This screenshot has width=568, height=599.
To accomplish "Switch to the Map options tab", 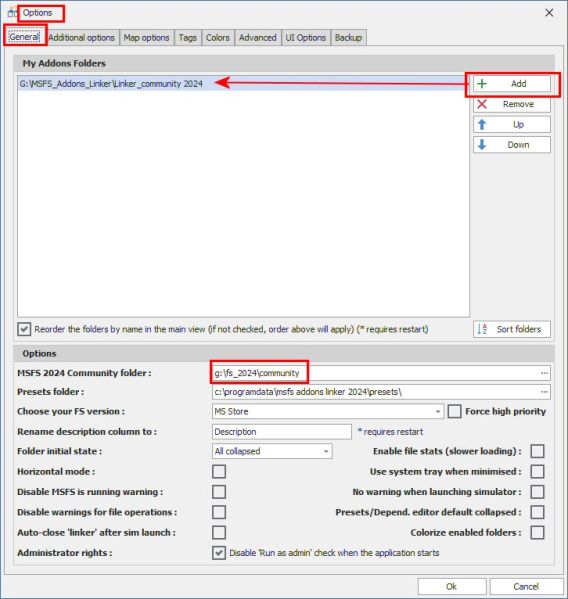I will (147, 37).
